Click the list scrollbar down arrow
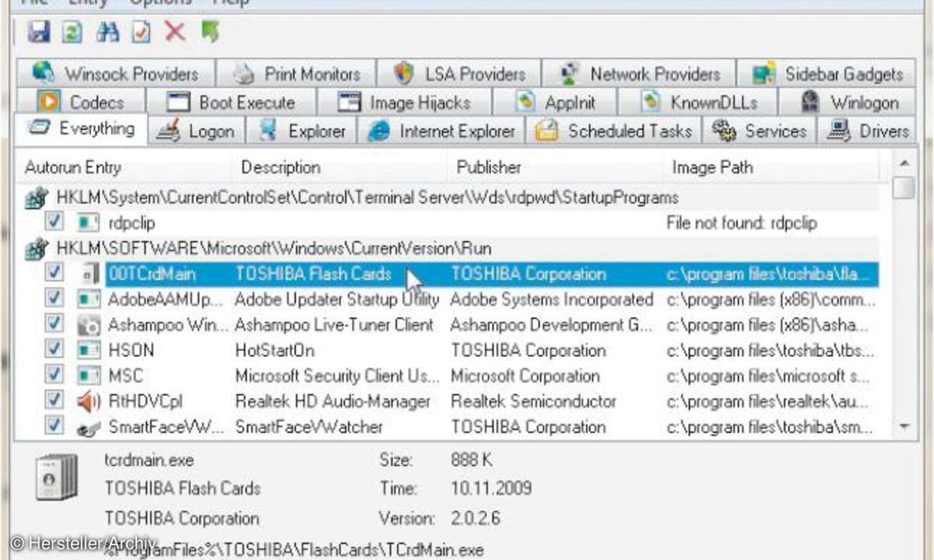 (x=903, y=426)
